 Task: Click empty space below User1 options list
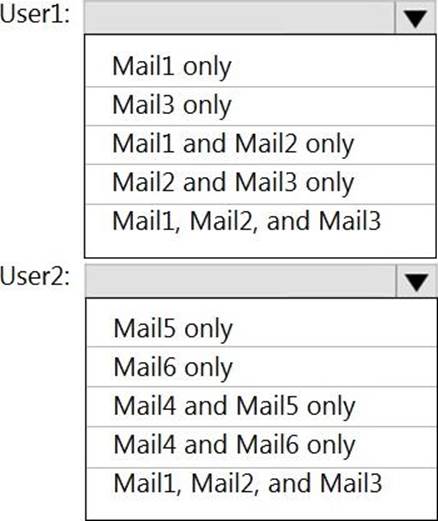point(260,249)
